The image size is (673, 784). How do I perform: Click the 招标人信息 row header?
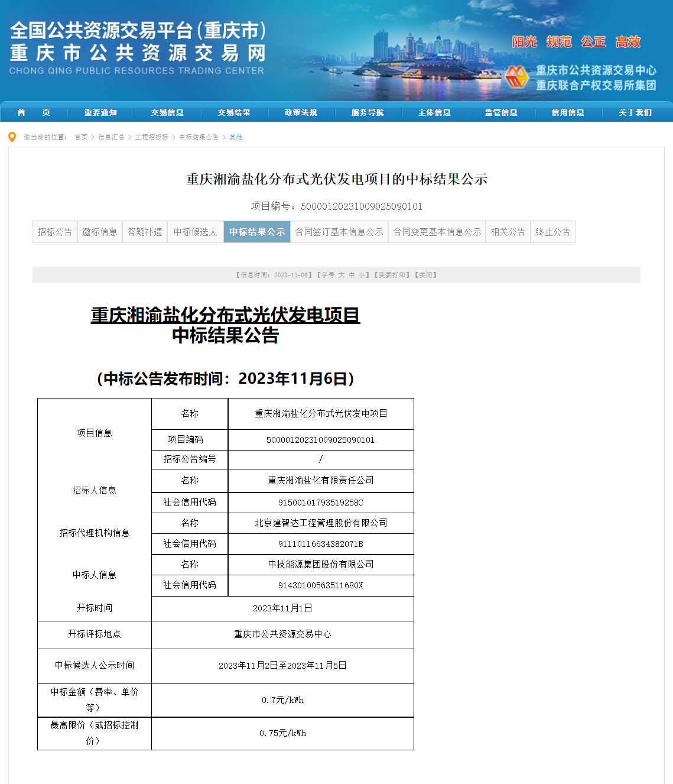coord(95,490)
